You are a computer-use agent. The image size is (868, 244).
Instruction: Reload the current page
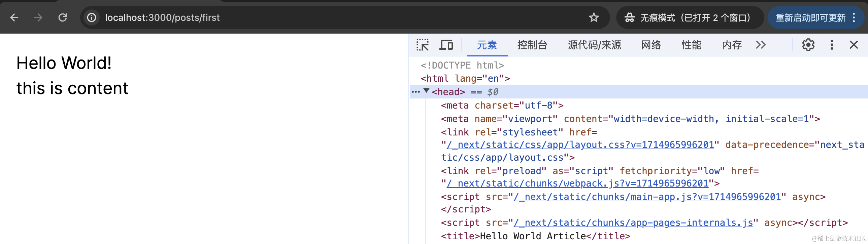(63, 17)
